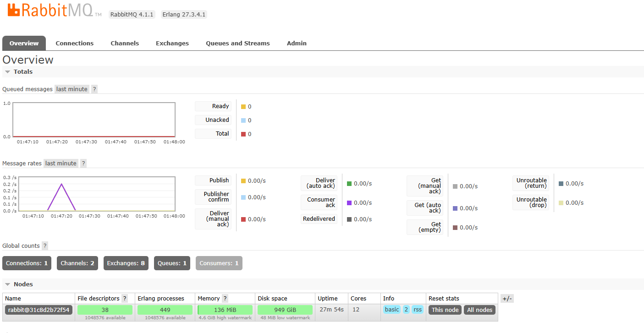Reset stats for This node
The height and width of the screenshot is (333, 644).
(445, 310)
